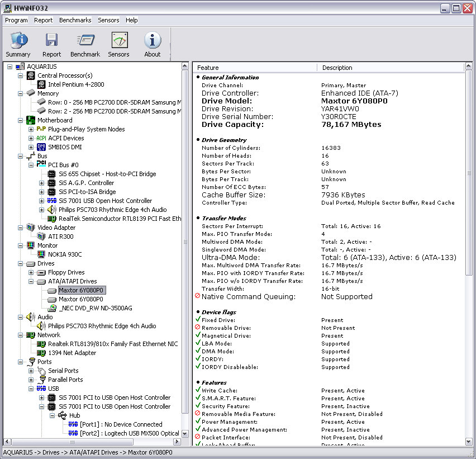The image size is (476, 459).
Task: Expand the Floppy Drives branch
Action: [x=31, y=272]
